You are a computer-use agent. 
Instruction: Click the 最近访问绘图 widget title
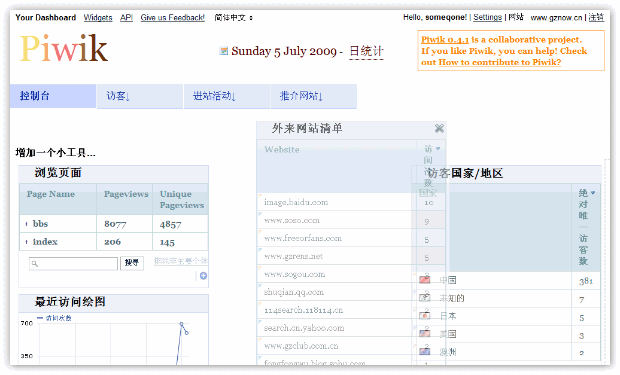[70, 302]
